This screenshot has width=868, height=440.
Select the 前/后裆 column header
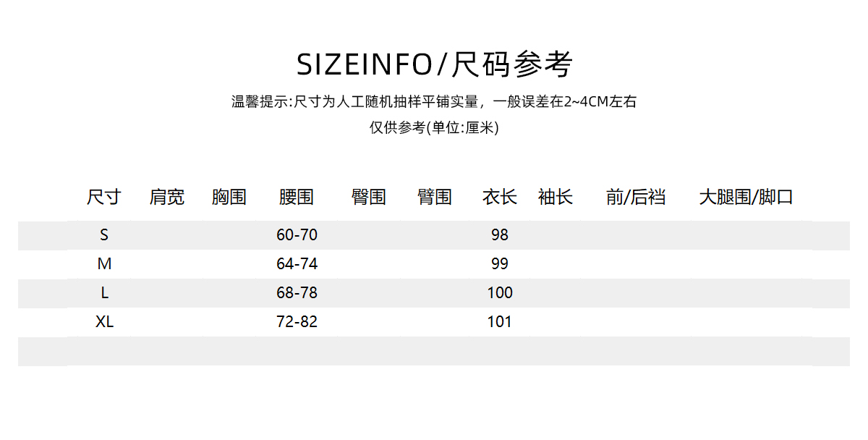click(x=636, y=197)
